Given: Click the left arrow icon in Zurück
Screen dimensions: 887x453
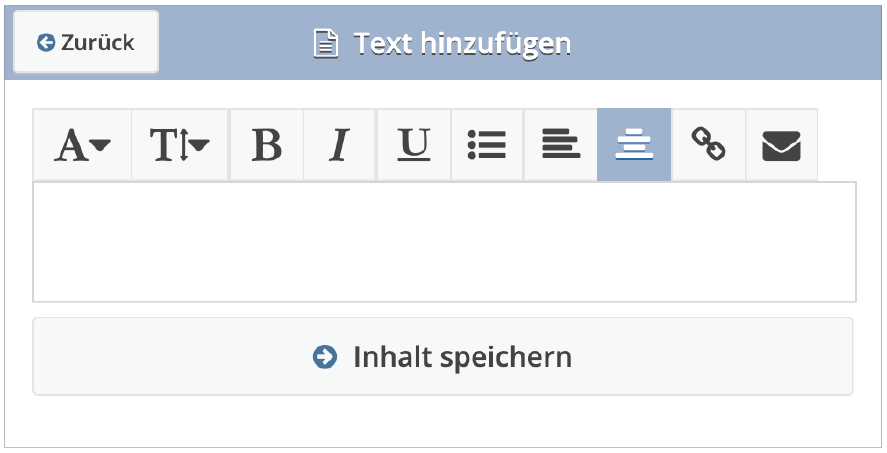Looking at the screenshot, I should (x=45, y=42).
